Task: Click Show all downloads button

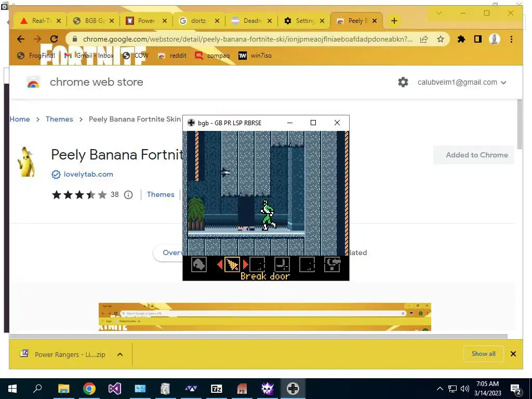Action: pyautogui.click(x=484, y=354)
